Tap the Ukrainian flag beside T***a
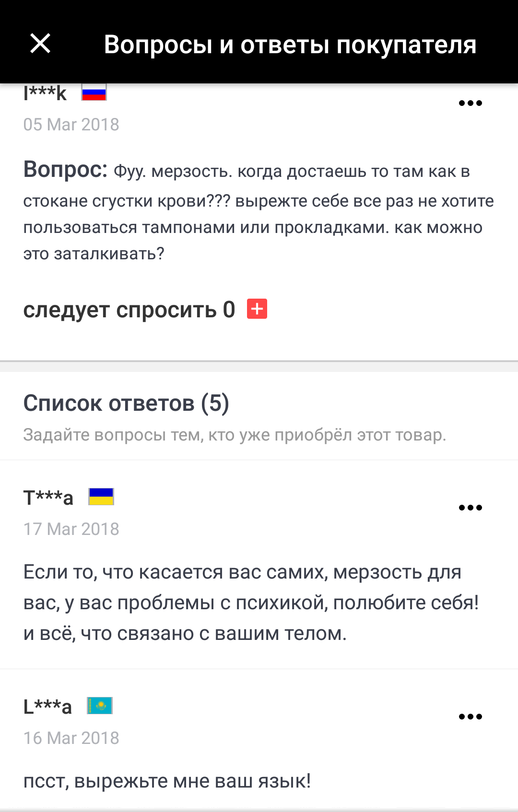The image size is (518, 812). tap(101, 497)
